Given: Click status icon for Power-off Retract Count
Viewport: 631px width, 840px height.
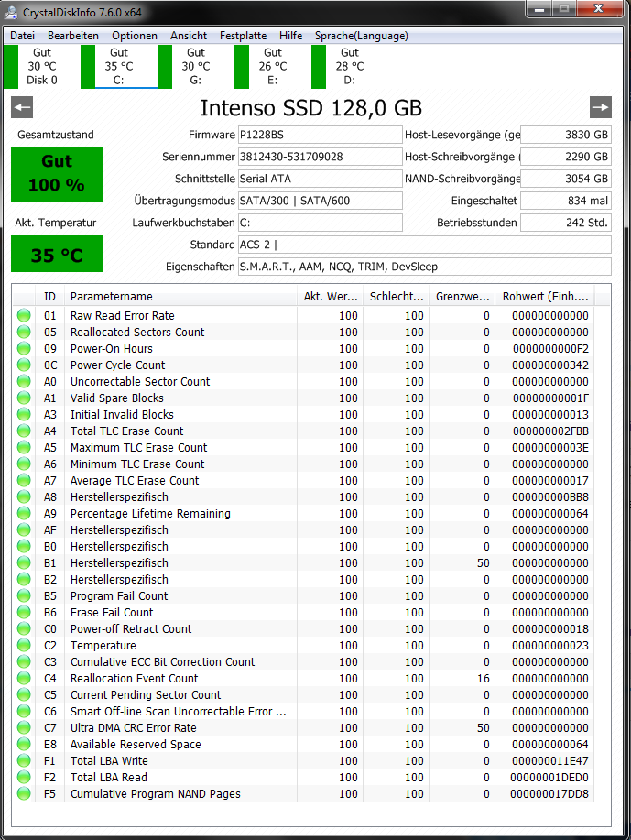Looking at the screenshot, I should (24, 629).
